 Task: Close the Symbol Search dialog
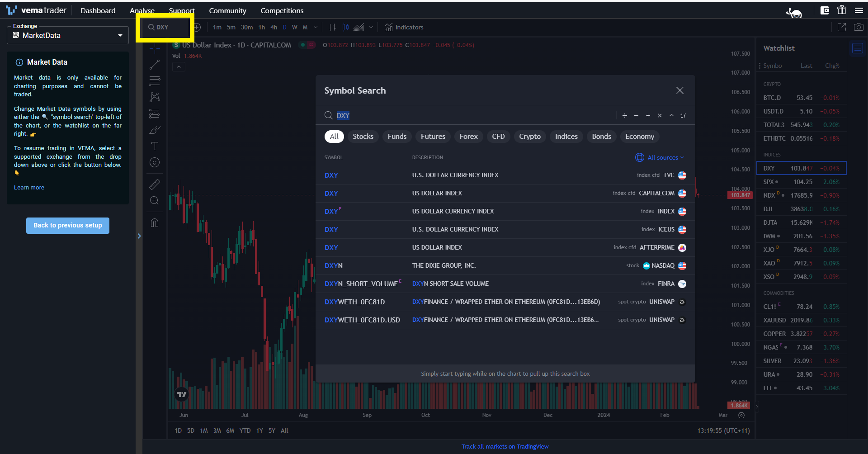(680, 90)
